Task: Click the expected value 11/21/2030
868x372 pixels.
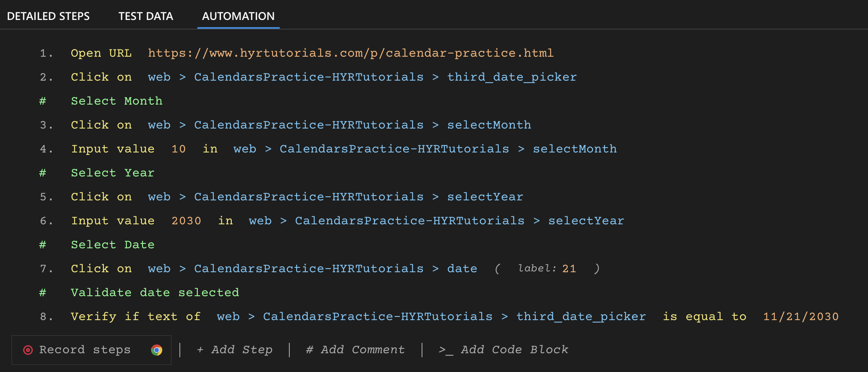Action: click(x=800, y=317)
